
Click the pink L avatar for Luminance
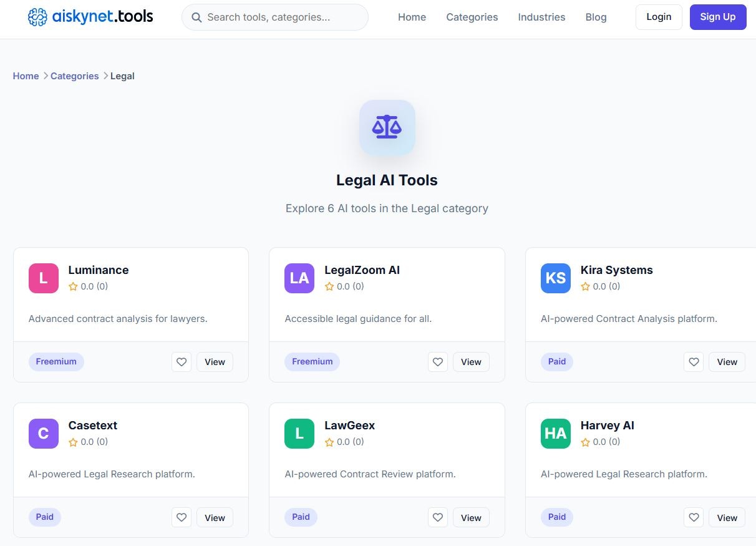pyautogui.click(x=43, y=278)
